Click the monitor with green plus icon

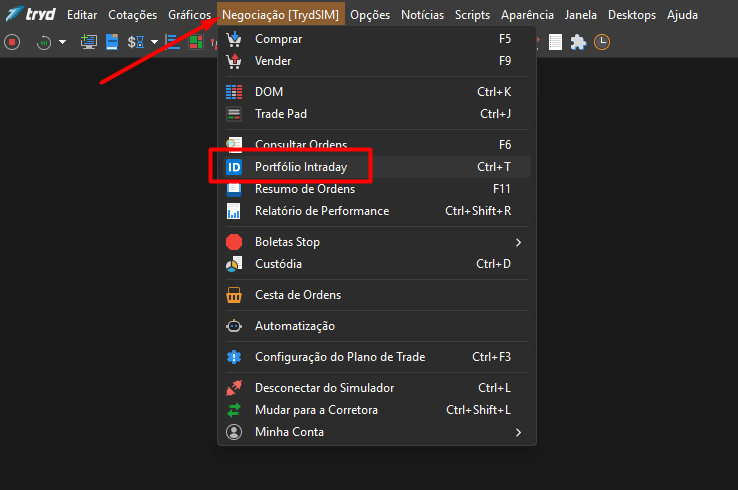(88, 42)
